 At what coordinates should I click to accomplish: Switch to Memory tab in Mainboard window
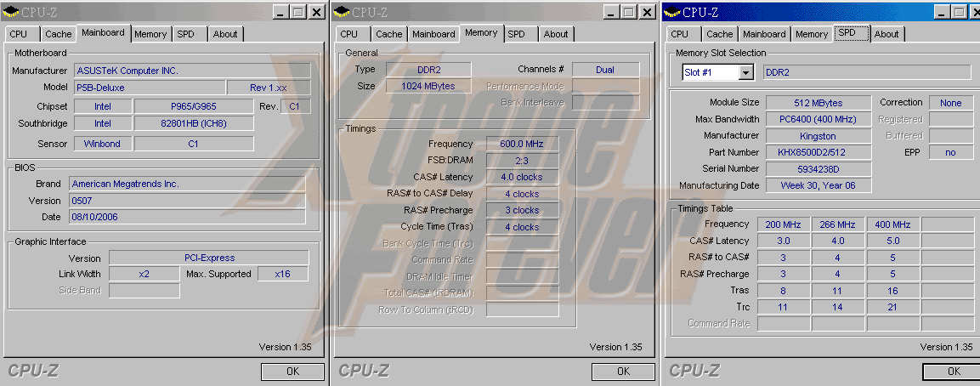150,34
